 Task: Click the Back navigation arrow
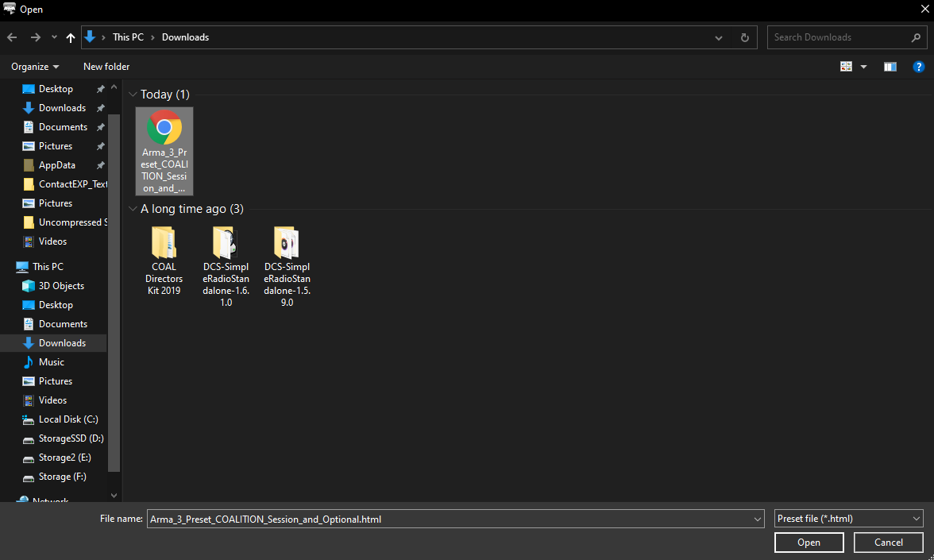[12, 37]
